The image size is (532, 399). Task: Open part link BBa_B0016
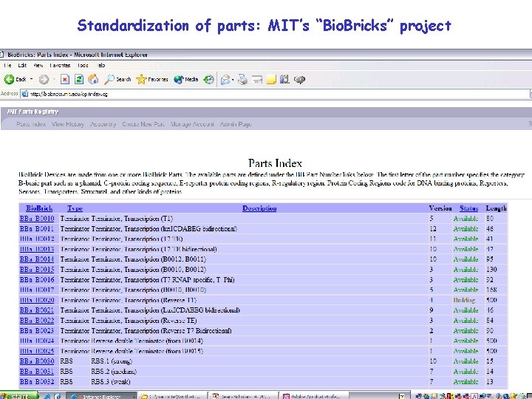coord(37,279)
